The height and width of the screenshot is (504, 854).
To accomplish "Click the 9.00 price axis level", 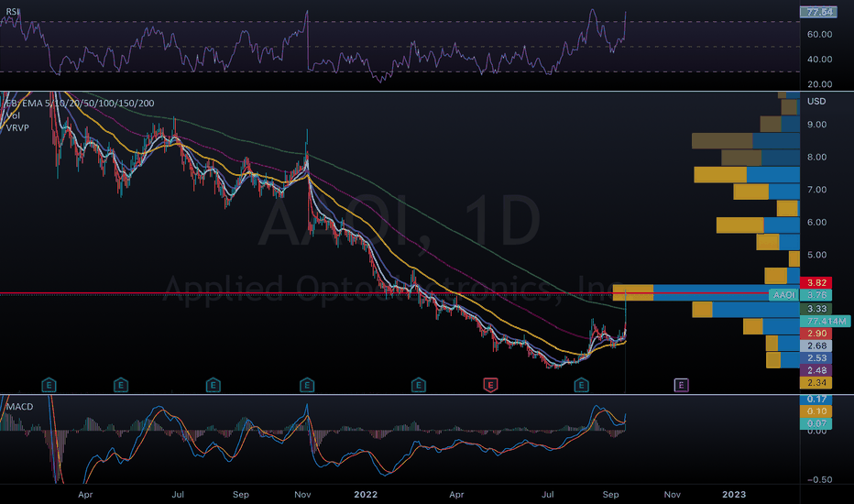I will click(x=816, y=125).
